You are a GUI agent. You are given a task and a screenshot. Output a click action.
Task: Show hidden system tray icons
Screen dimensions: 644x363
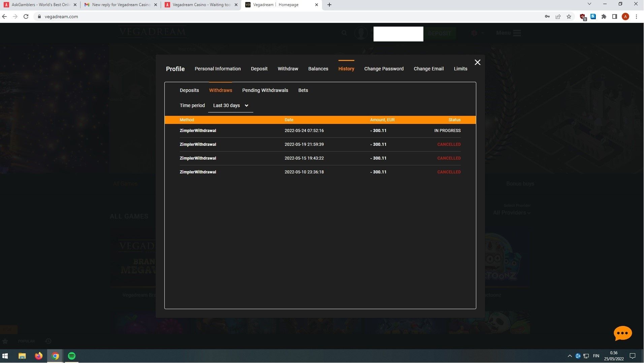click(x=570, y=356)
